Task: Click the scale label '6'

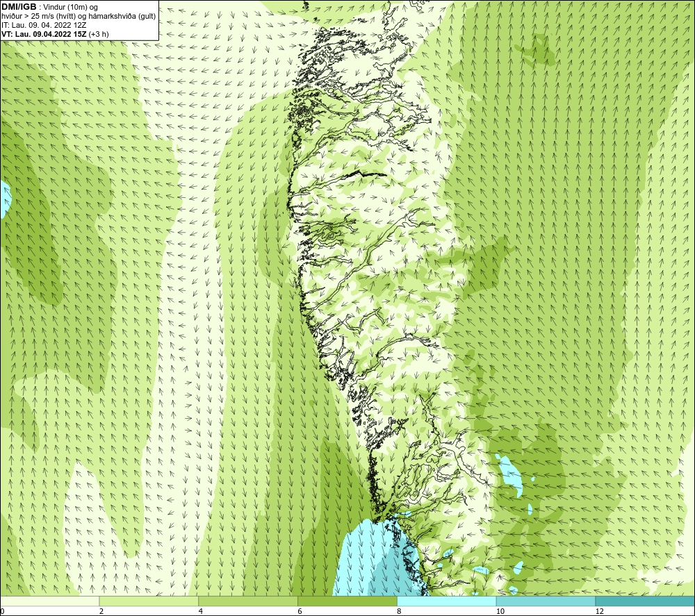Action: pyautogui.click(x=300, y=611)
